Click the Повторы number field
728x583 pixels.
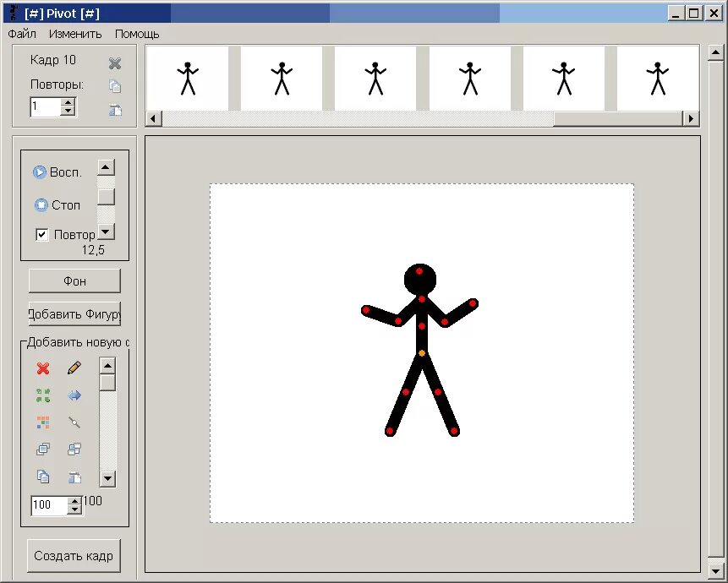click(x=46, y=107)
